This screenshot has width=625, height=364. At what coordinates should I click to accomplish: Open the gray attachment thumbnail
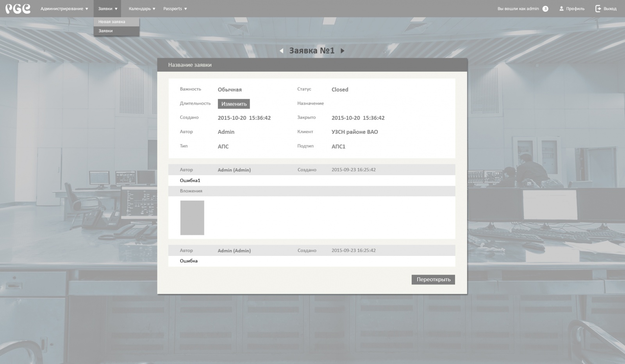click(x=192, y=218)
